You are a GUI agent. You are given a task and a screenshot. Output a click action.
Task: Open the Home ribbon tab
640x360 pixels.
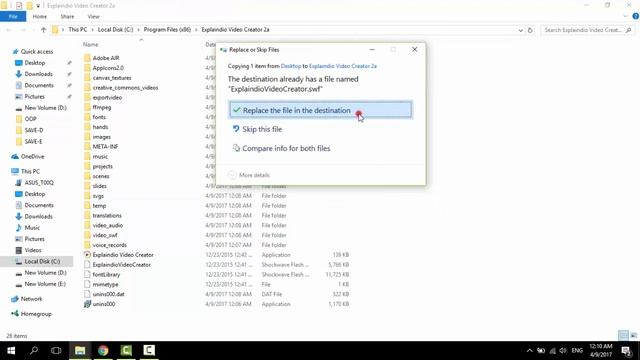(x=40, y=17)
